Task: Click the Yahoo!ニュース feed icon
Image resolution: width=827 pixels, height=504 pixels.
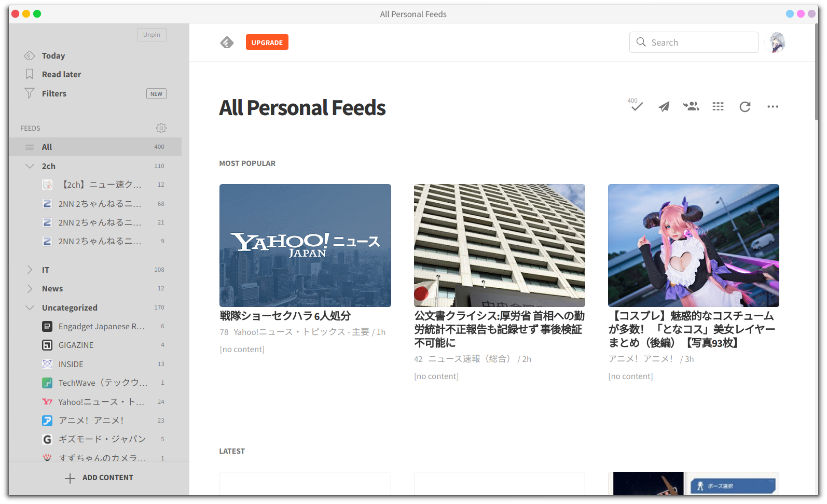Action: point(47,402)
